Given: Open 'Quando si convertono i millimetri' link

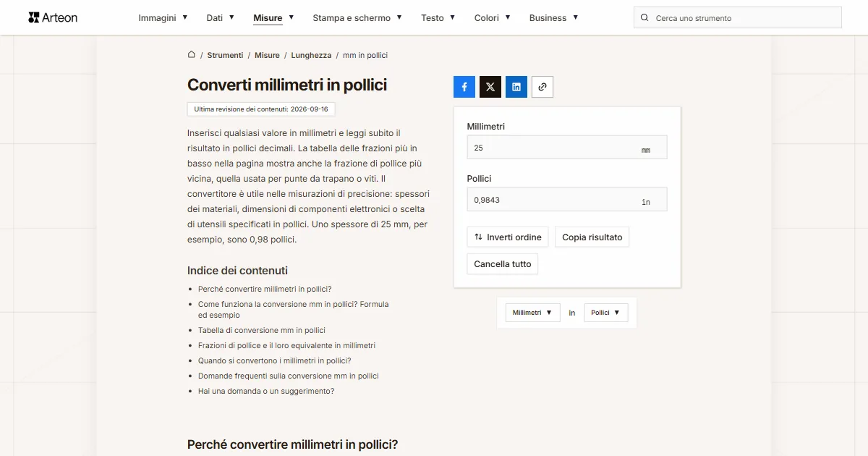Looking at the screenshot, I should 275,360.
